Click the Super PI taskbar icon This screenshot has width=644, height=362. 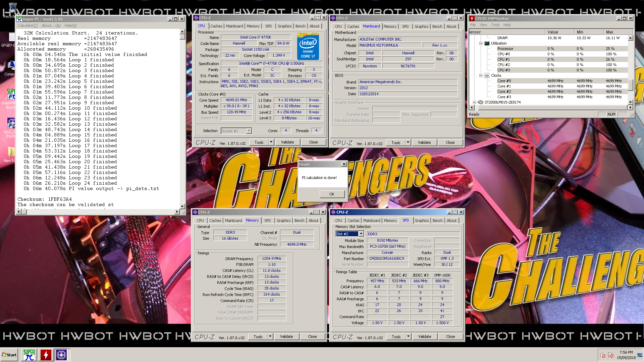coord(29,355)
